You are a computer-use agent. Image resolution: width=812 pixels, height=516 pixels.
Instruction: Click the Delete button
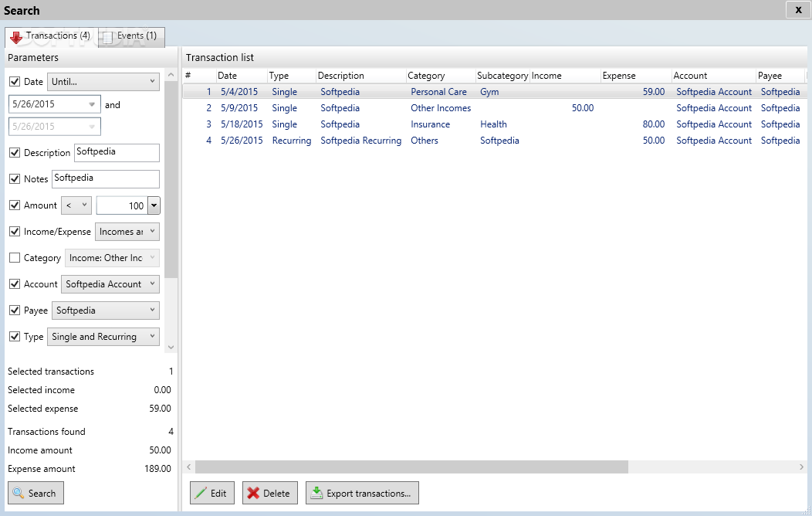(x=270, y=493)
